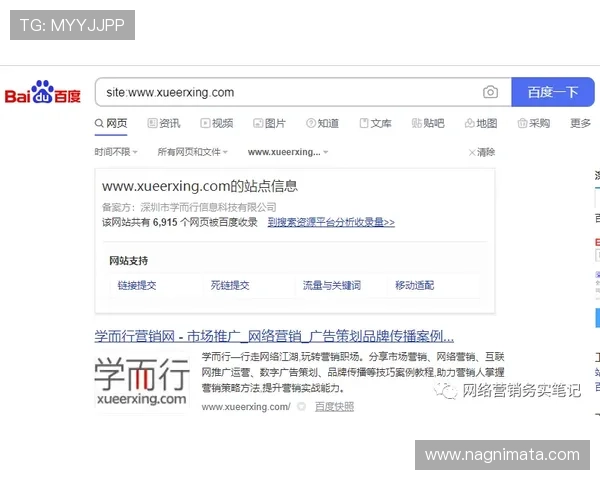Screen dimensions: 600x480
Task: Click 移动适配 link
Action: [x=414, y=285]
